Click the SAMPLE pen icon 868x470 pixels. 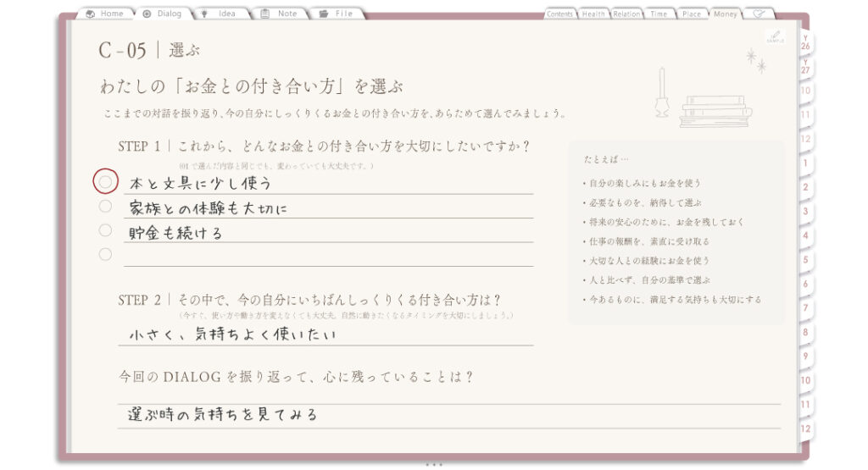click(x=775, y=37)
